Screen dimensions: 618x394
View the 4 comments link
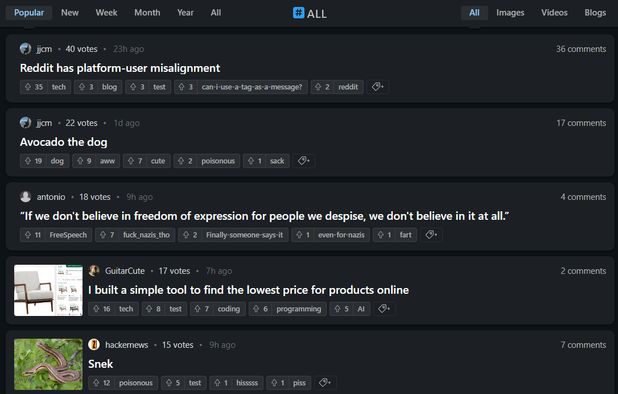pos(583,197)
